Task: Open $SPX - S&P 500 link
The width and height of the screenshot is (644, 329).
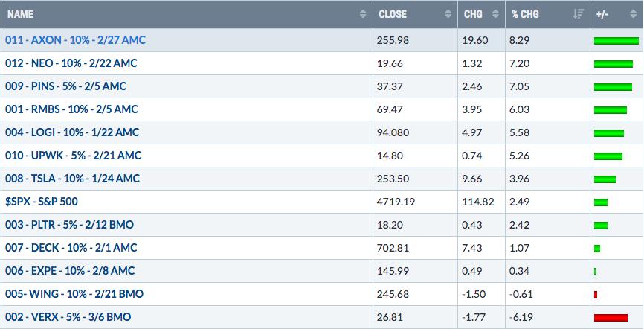Action: tap(42, 202)
